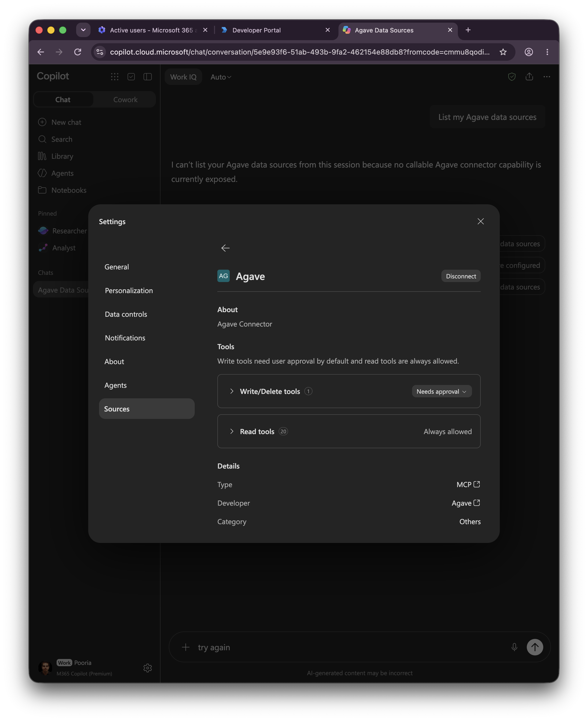Image resolution: width=588 pixels, height=721 pixels.
Task: Click the apps grid icon beside Copilot
Action: [114, 77]
